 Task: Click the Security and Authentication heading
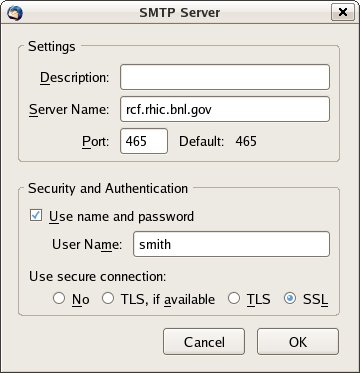[108, 189]
